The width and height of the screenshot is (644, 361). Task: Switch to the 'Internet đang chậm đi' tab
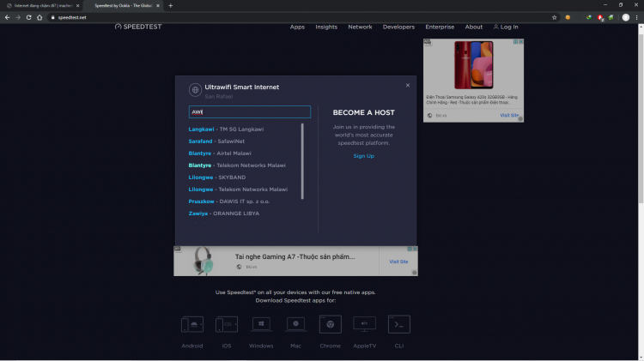41,6
